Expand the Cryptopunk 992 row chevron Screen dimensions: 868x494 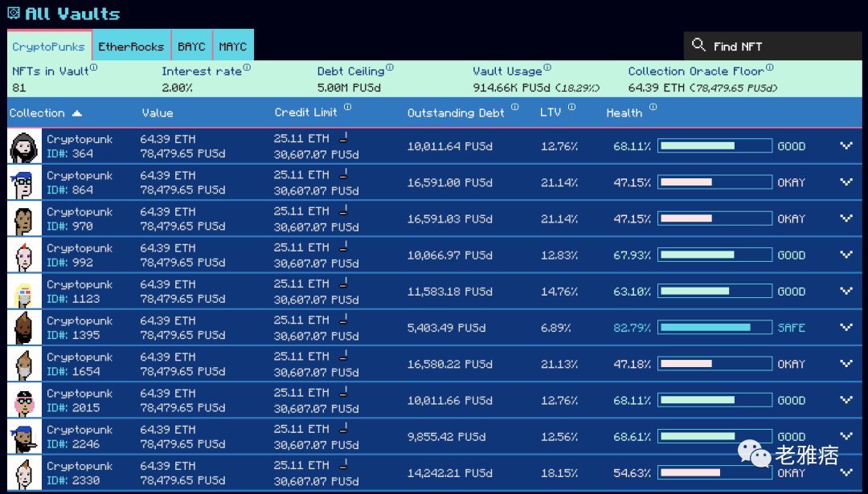(845, 255)
